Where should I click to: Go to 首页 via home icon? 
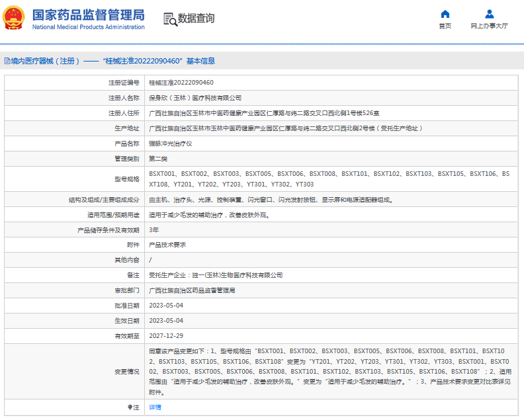pos(445,14)
